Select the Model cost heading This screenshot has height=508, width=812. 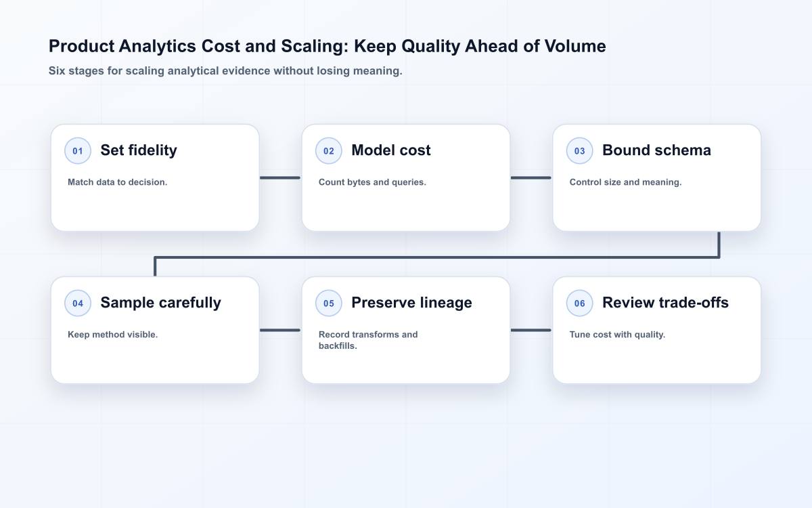391,150
